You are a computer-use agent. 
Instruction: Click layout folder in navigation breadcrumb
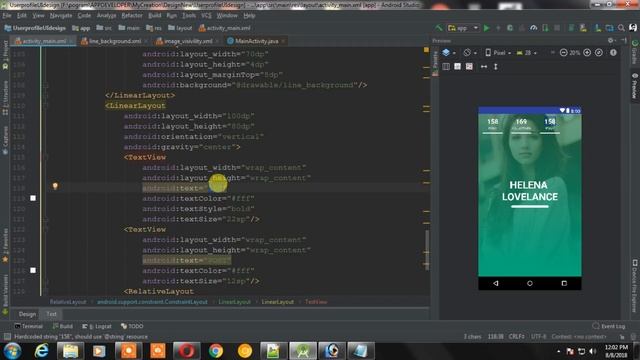[180, 28]
